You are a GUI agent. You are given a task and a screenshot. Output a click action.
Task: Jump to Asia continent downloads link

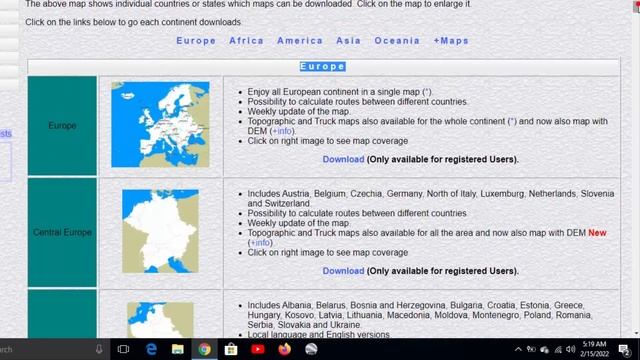[349, 41]
